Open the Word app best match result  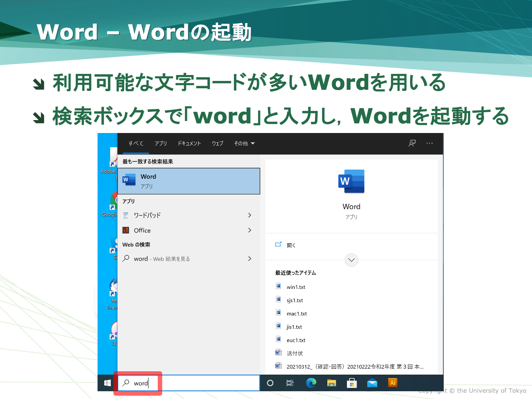pyautogui.click(x=189, y=181)
